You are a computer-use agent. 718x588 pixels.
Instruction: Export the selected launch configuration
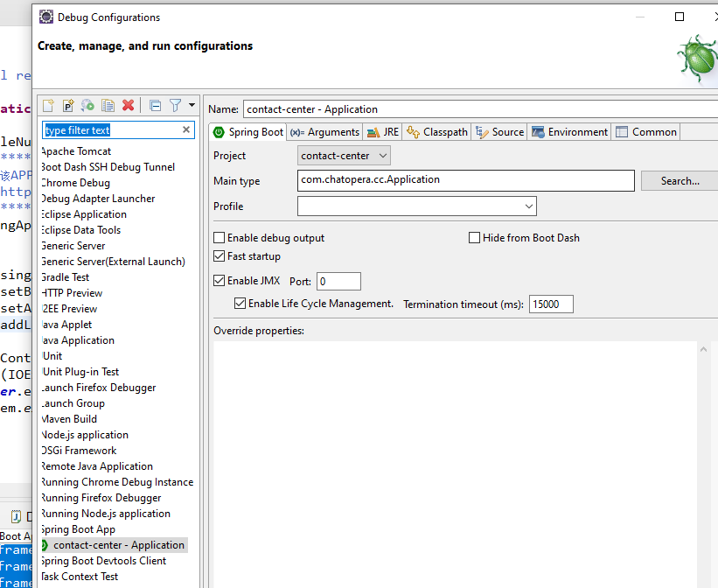[x=87, y=106]
